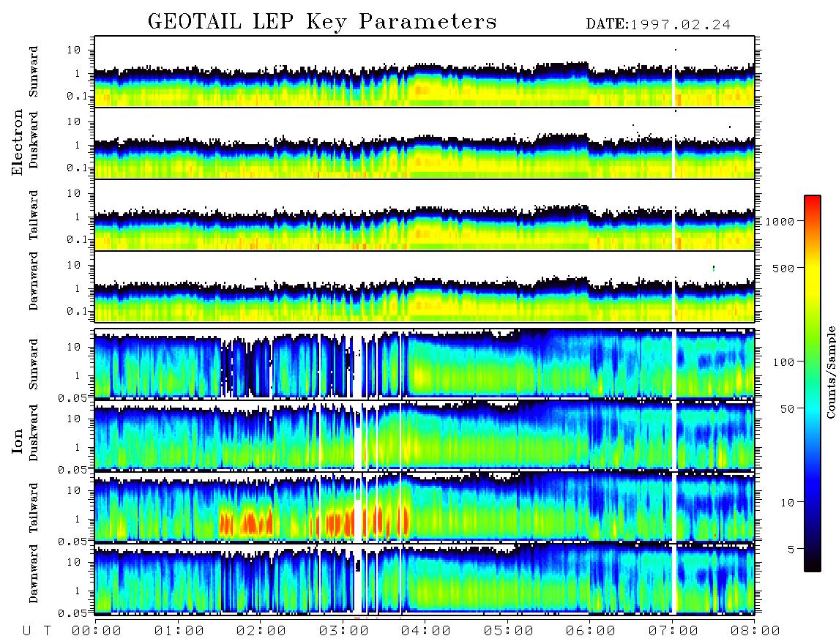Click the "10" tick of Electron Sunward panel
The height and width of the screenshot is (644, 836).
(x=74, y=50)
